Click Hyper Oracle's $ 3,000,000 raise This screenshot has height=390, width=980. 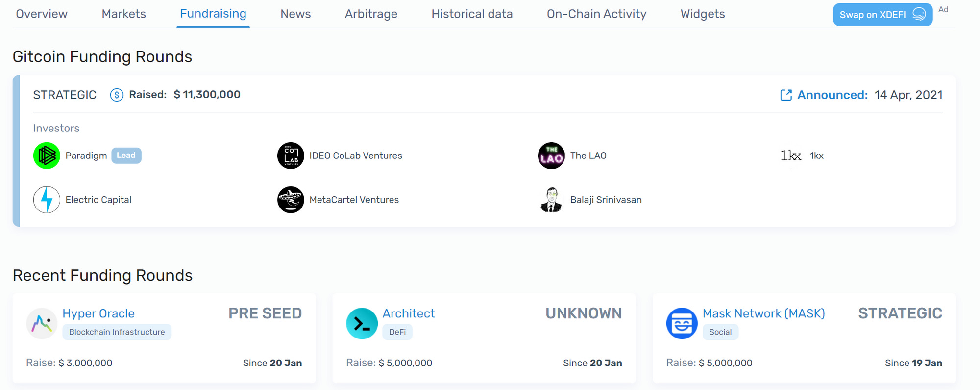[85, 363]
